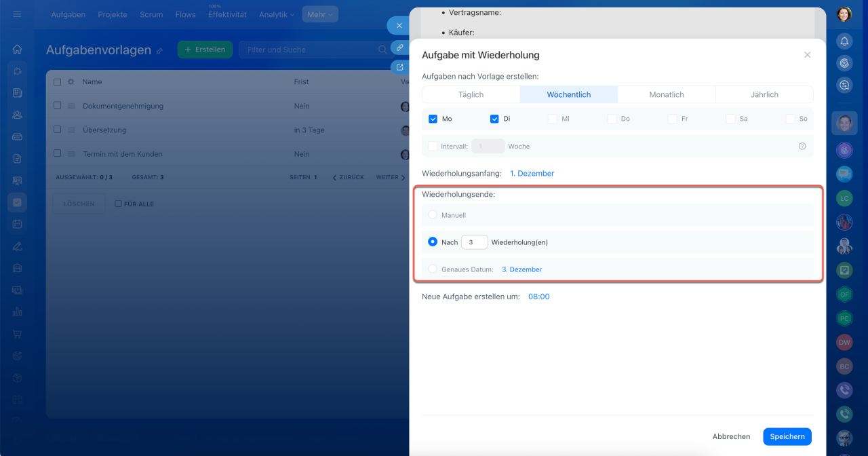Switch to the Täglich tab

(471, 94)
